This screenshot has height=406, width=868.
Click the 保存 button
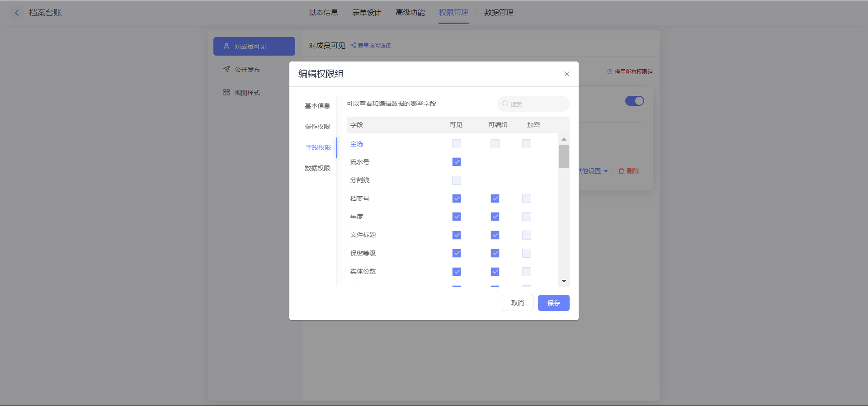point(553,303)
